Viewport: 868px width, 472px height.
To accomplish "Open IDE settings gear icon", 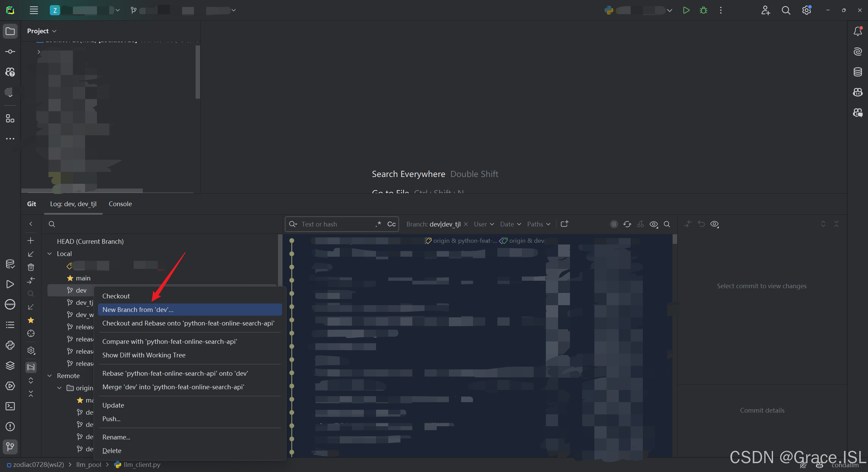I will [x=806, y=10].
